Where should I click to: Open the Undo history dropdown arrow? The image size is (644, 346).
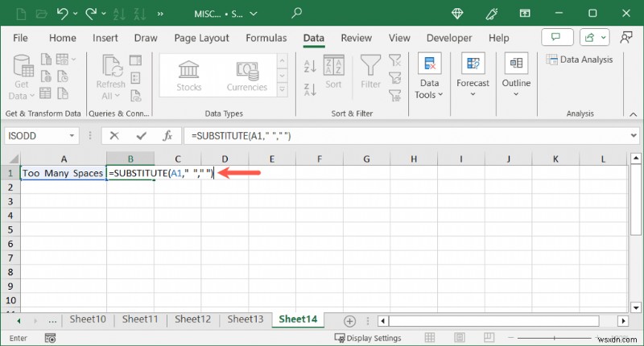pos(75,14)
